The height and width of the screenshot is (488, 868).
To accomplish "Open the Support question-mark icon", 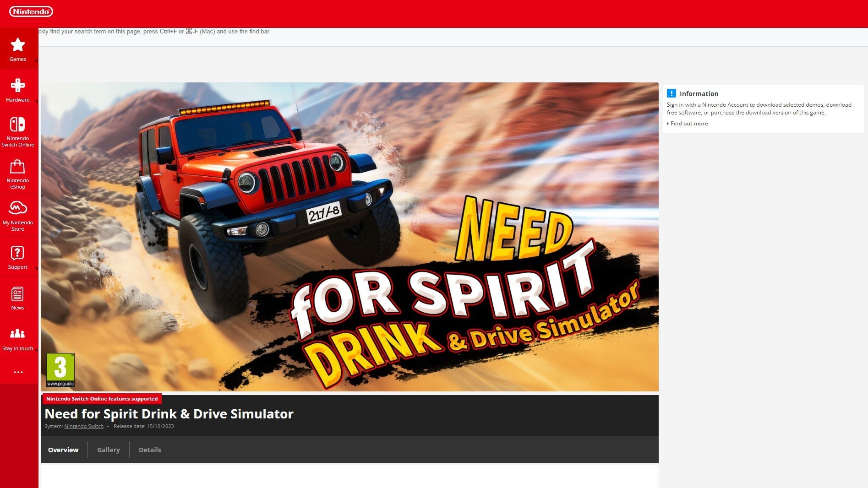I will pos(18,253).
